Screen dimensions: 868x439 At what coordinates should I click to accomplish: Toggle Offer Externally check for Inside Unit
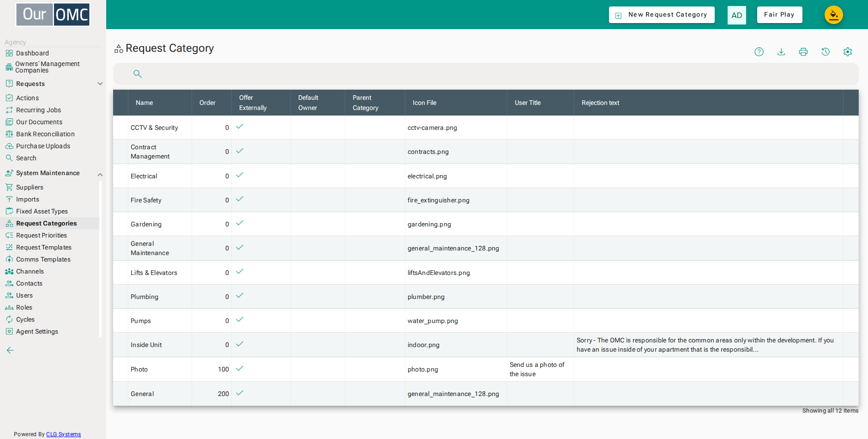point(240,344)
